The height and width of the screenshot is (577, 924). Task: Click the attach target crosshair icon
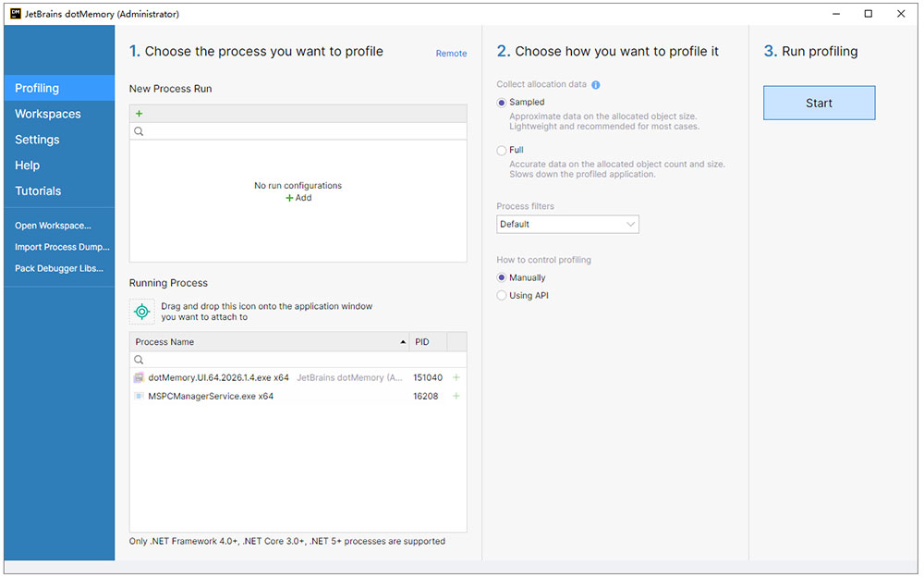tap(142, 311)
